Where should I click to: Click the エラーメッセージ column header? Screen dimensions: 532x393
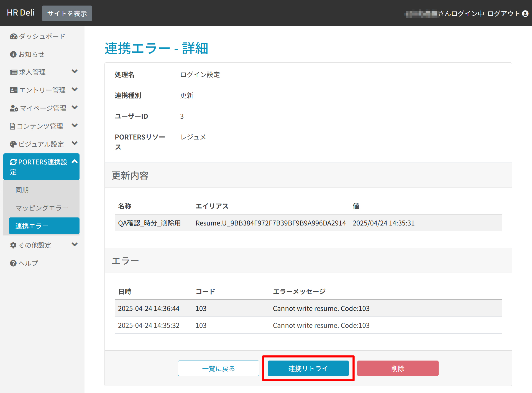299,291
